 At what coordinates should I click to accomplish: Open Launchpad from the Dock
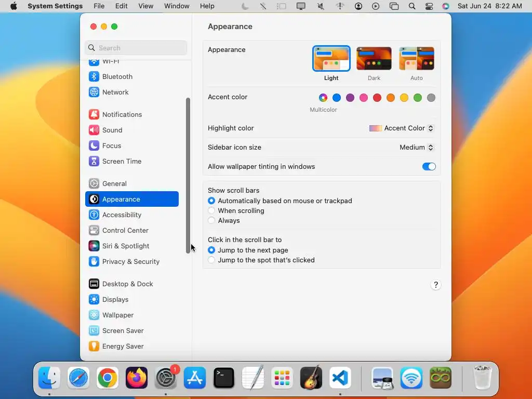(282, 378)
